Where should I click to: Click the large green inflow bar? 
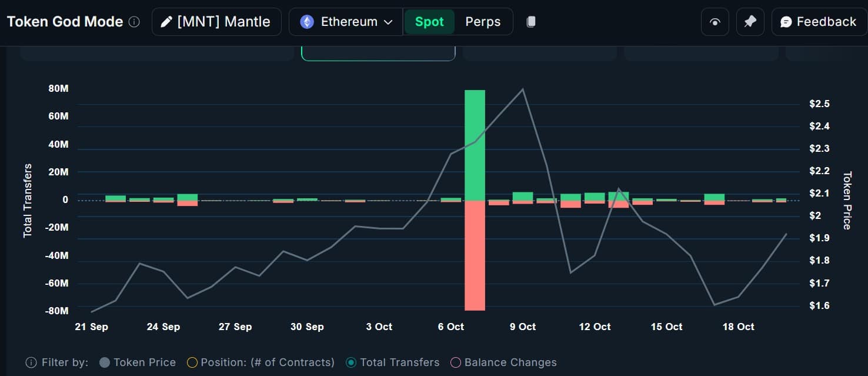tap(475, 145)
